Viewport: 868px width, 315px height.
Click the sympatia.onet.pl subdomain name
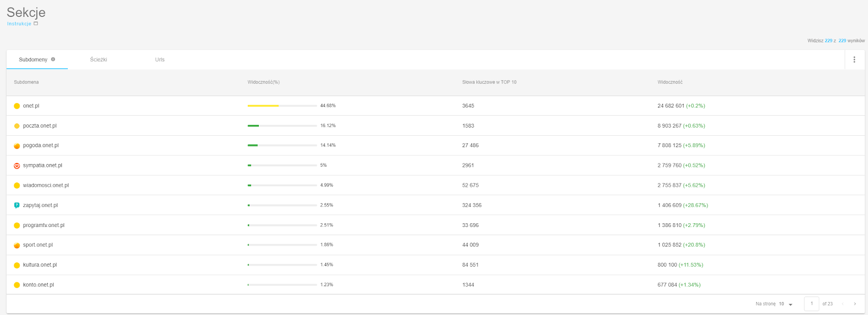point(42,166)
